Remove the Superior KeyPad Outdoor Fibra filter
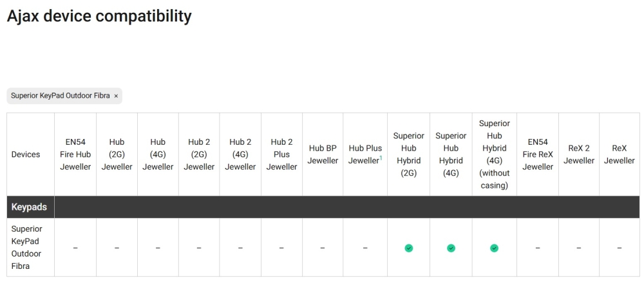Viewport: 644px width, 285px height. (116, 96)
